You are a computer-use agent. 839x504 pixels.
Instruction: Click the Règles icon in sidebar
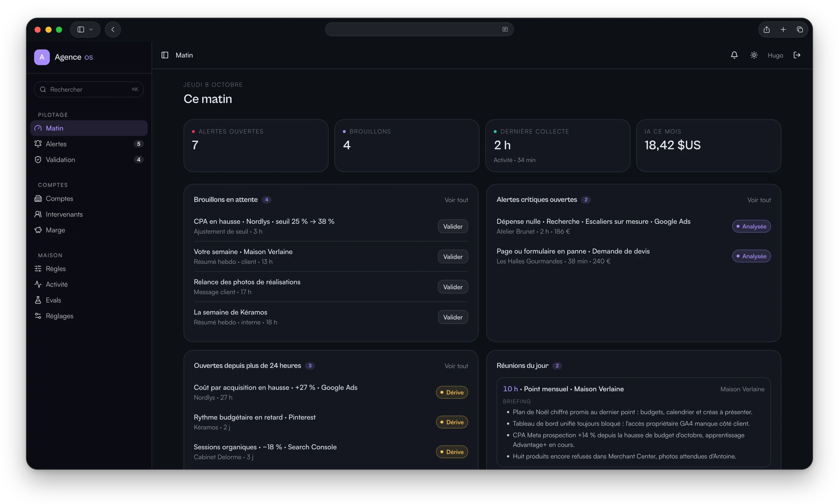pos(38,269)
